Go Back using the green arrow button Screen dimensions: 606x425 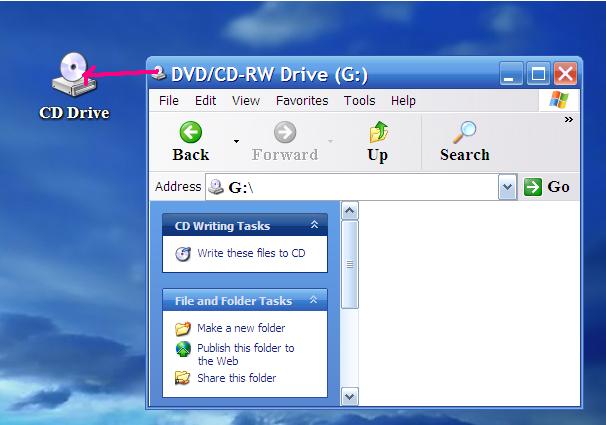click(191, 141)
